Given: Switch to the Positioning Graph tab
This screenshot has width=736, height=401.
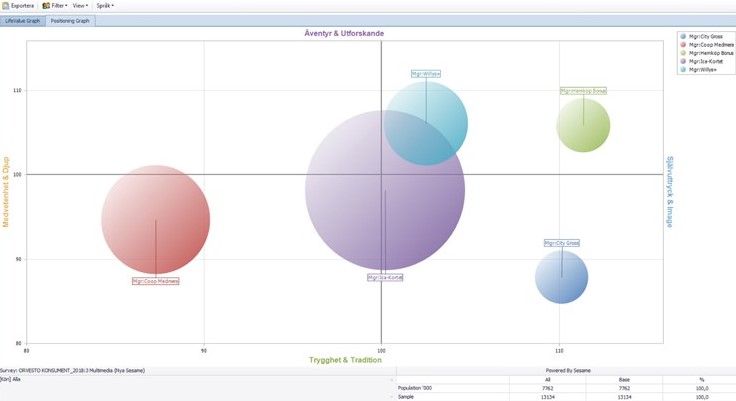Looking at the screenshot, I should point(70,20).
